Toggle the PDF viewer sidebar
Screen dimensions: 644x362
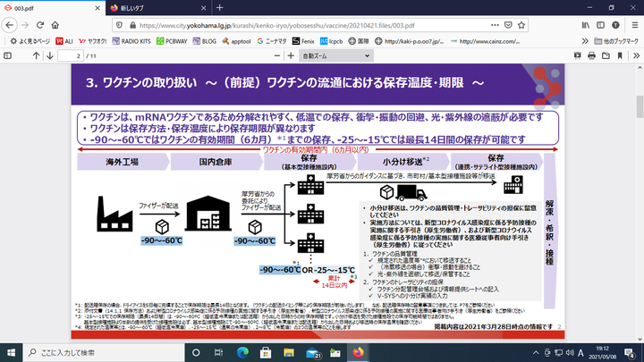click(x=10, y=55)
